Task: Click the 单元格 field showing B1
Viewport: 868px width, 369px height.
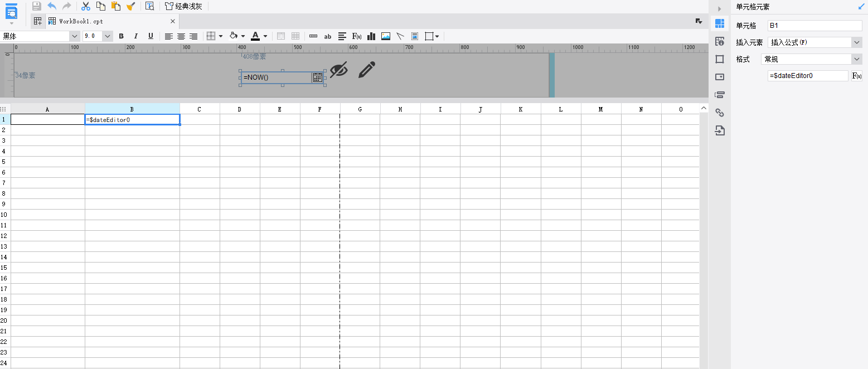Action: click(814, 26)
